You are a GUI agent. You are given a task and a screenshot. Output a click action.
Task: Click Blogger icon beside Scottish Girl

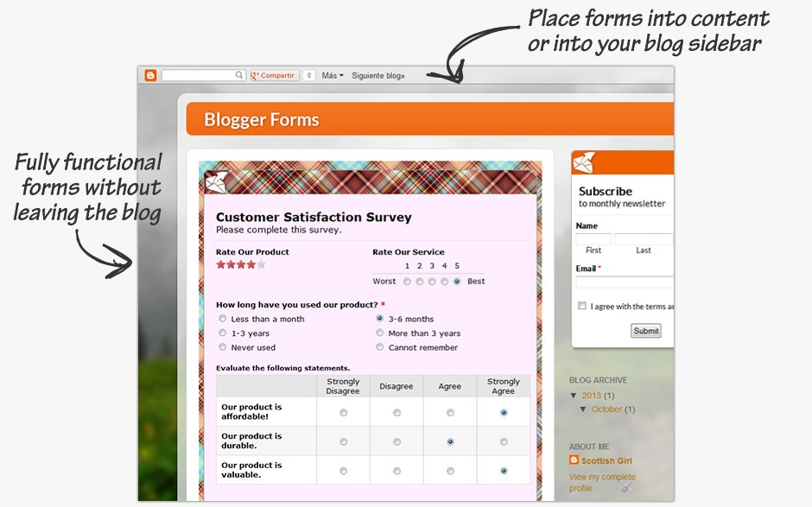point(574,459)
